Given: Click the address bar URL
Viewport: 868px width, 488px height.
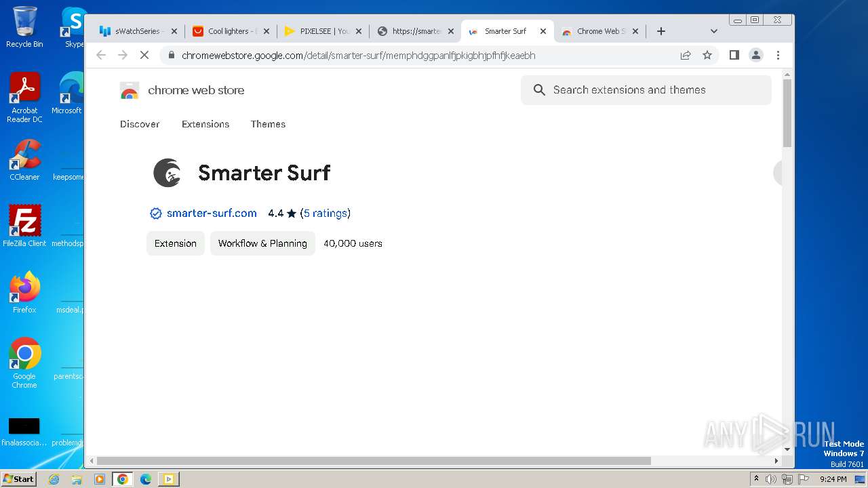Looking at the screenshot, I should pos(359,56).
